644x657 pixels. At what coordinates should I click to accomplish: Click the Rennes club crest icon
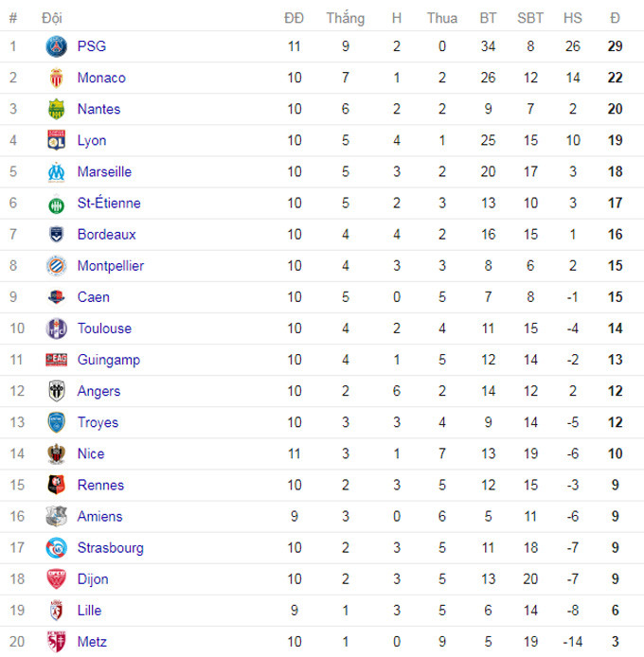point(56,485)
